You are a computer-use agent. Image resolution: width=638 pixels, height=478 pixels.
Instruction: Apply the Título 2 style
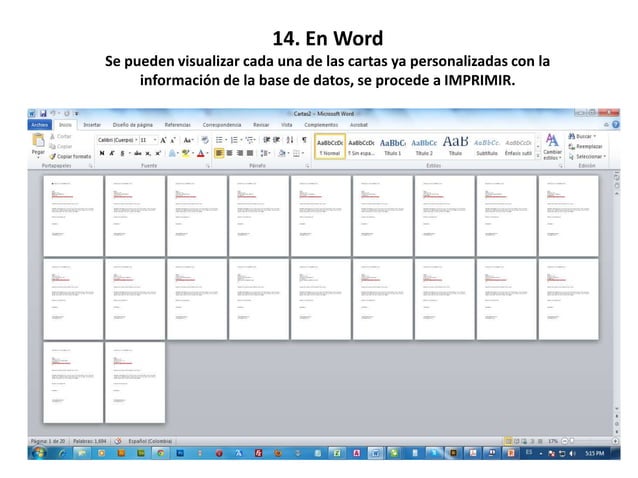coord(424,146)
